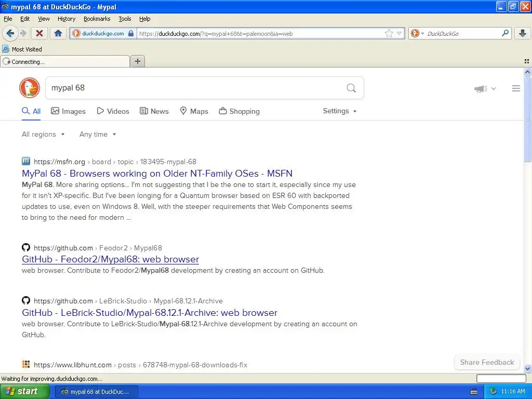The height and width of the screenshot is (399, 532).
Task: Click the Mypal taskbar window button
Action: coord(96,392)
